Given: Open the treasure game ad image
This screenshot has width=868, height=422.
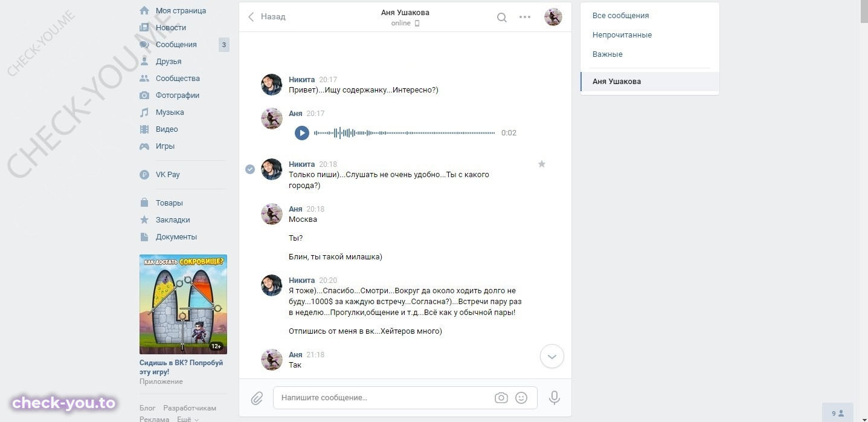Looking at the screenshot, I should click(183, 304).
